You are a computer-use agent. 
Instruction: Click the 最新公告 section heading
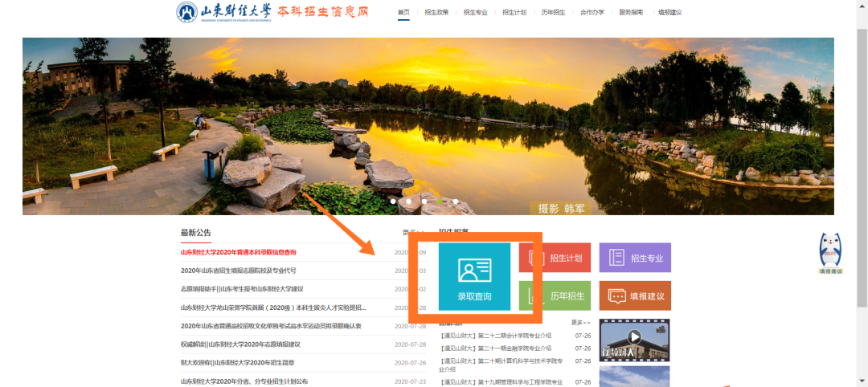tap(196, 233)
